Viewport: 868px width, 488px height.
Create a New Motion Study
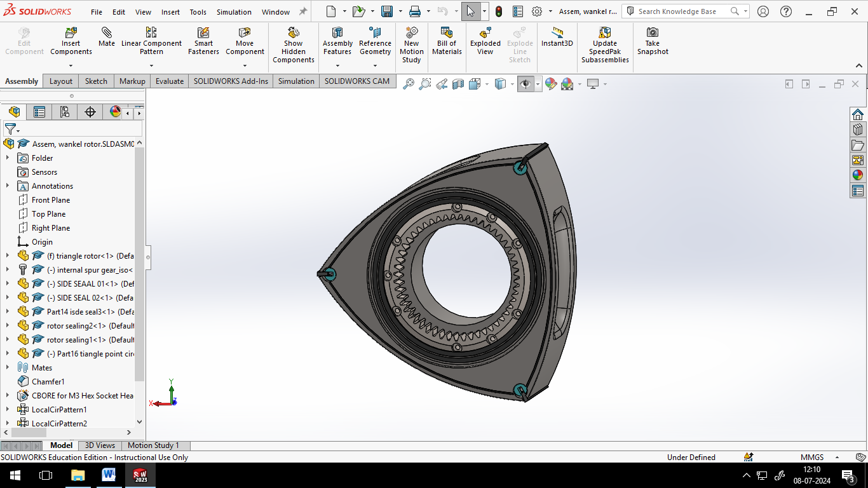[412, 45]
